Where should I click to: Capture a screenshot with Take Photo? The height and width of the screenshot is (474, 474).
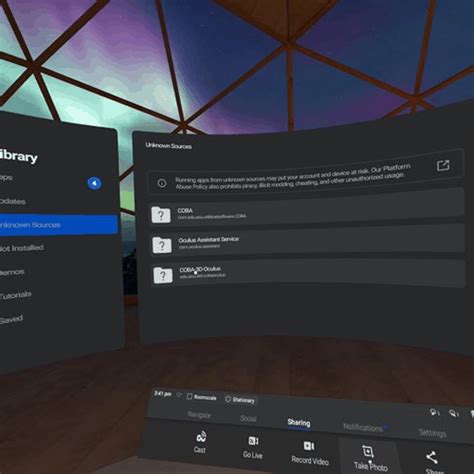(x=368, y=452)
